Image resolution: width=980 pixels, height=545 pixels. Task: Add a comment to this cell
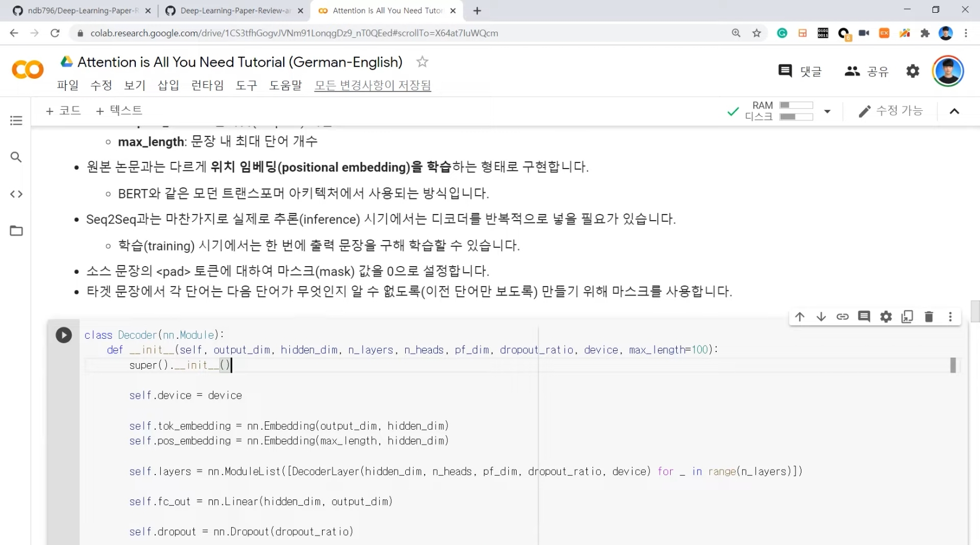tap(864, 317)
